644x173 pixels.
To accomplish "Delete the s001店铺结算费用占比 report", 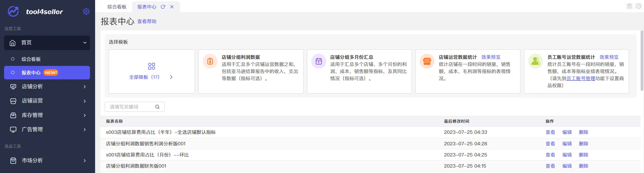I will 583,155.
